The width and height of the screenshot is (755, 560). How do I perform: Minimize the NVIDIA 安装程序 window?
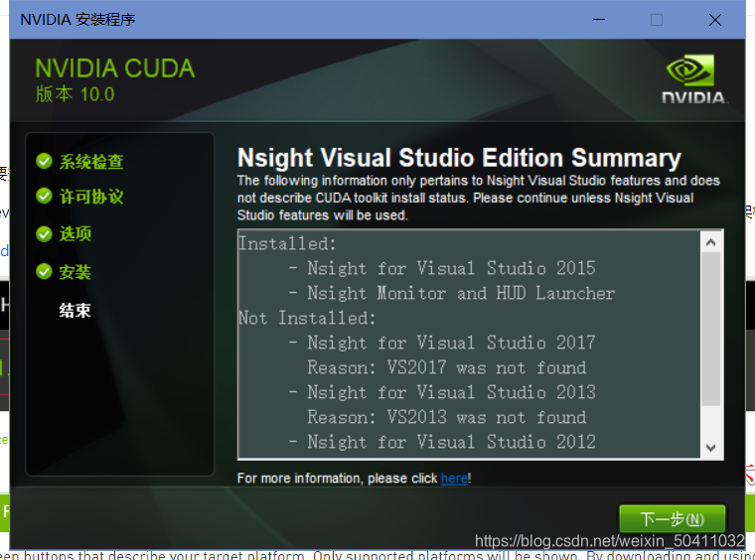(598, 20)
